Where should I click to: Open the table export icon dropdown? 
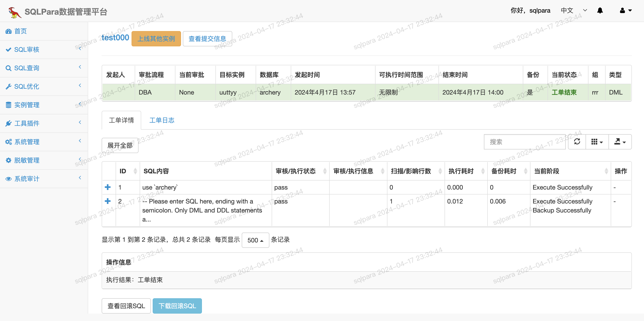[x=620, y=142]
